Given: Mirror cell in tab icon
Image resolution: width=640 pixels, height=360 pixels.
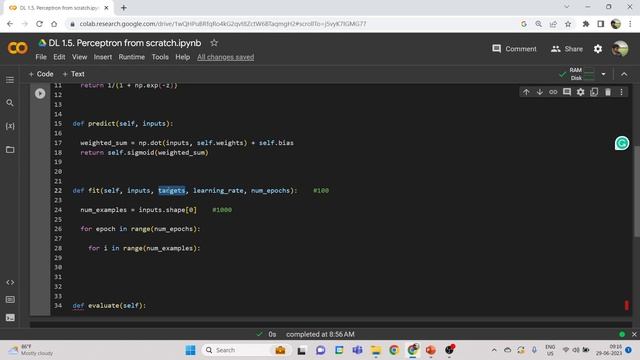Looking at the screenshot, I should point(594,92).
